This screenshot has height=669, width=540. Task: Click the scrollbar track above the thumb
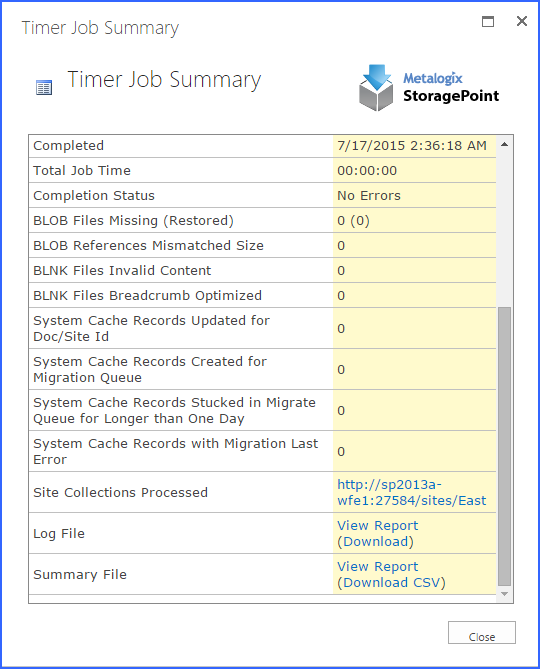tap(505, 228)
